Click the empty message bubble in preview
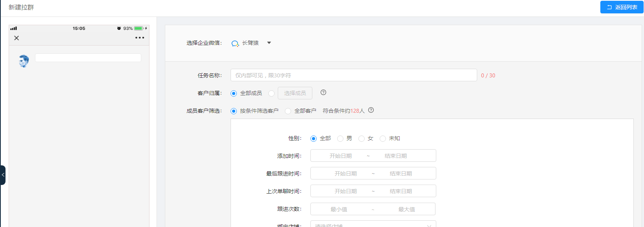 pyautogui.click(x=88, y=58)
